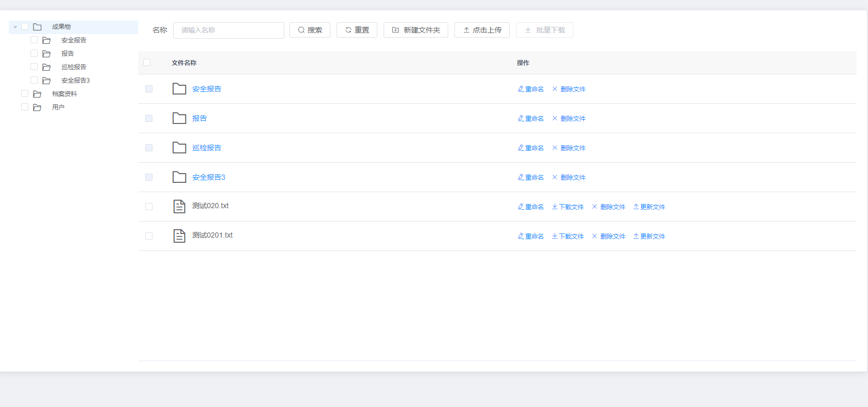
Task: Click the document icon of 测试0201.txt
Action: [x=179, y=236]
